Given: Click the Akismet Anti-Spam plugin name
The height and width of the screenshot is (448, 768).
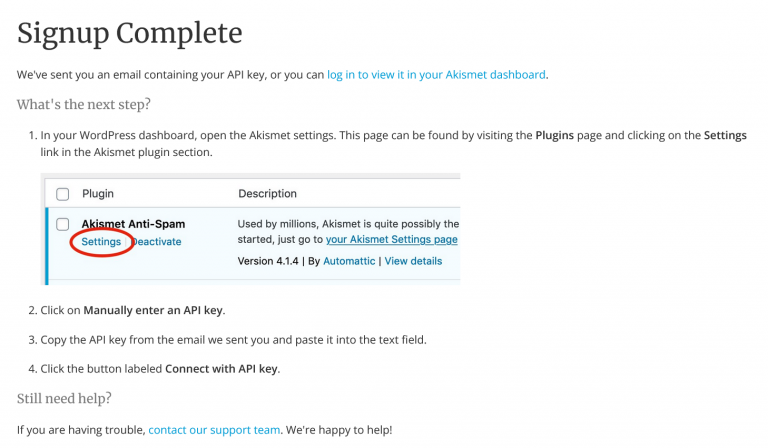Looking at the screenshot, I should [x=133, y=224].
